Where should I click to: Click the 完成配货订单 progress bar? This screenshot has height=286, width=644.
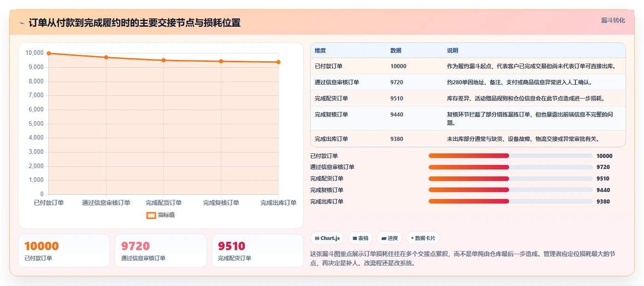(x=511, y=179)
